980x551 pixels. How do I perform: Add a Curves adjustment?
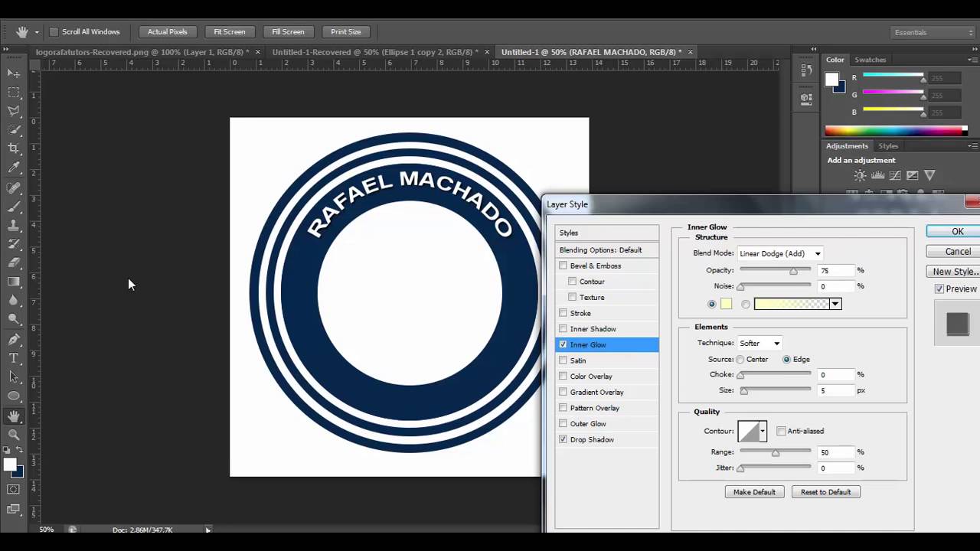[895, 175]
